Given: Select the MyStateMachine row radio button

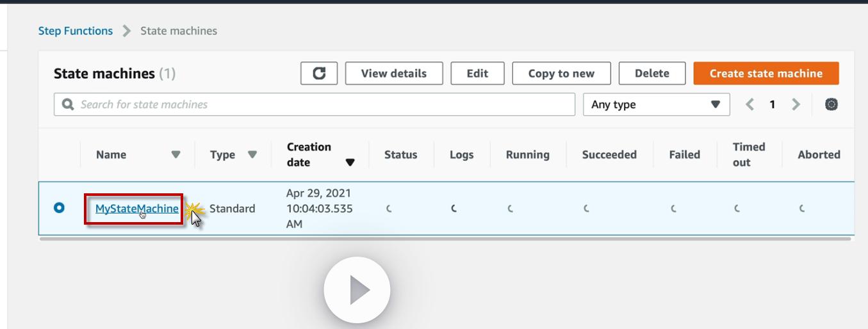Looking at the screenshot, I should click(60, 208).
